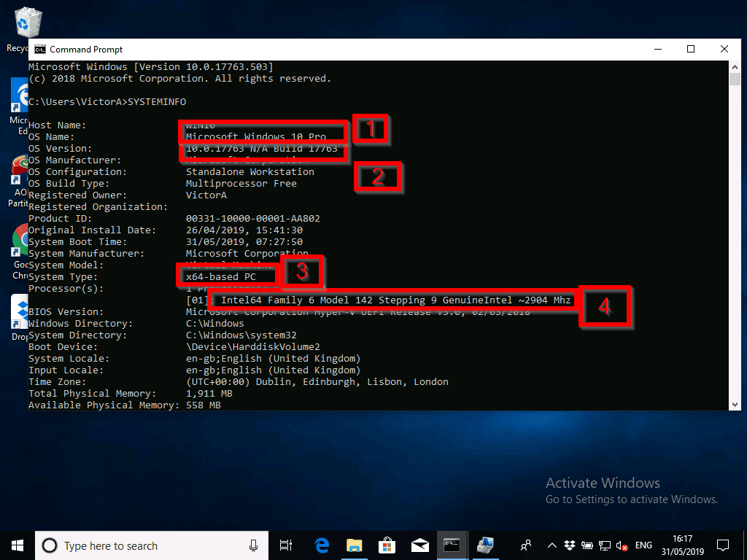Open the ENG language selector
Image resolution: width=747 pixels, height=560 pixels.
tap(643, 545)
